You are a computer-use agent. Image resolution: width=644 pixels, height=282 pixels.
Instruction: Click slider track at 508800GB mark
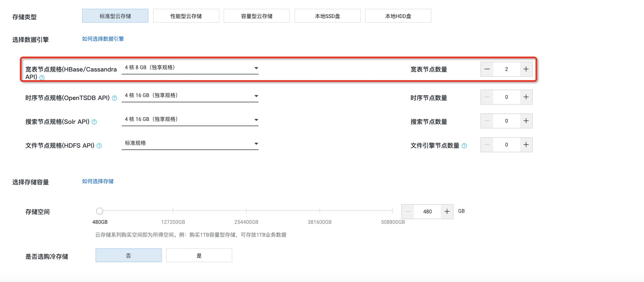pos(392,210)
